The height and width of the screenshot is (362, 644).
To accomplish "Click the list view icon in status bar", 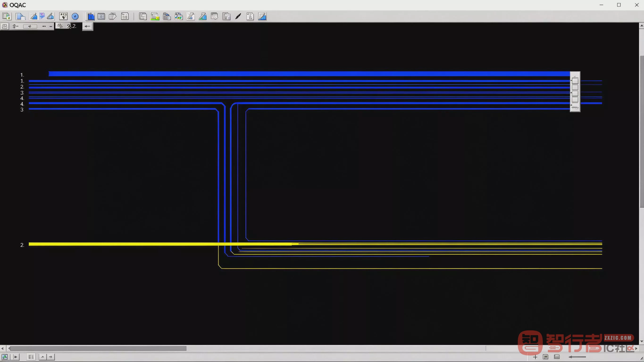I will coord(31,357).
